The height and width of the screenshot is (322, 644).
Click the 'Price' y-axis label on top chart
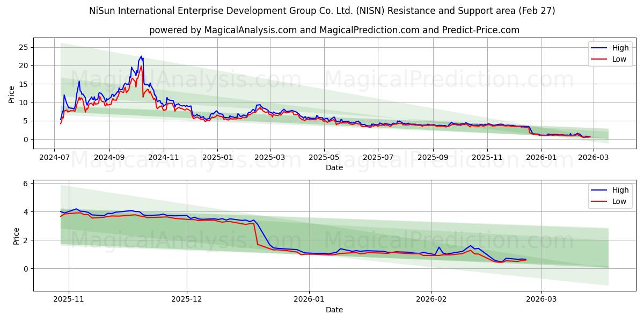[x=12, y=93]
